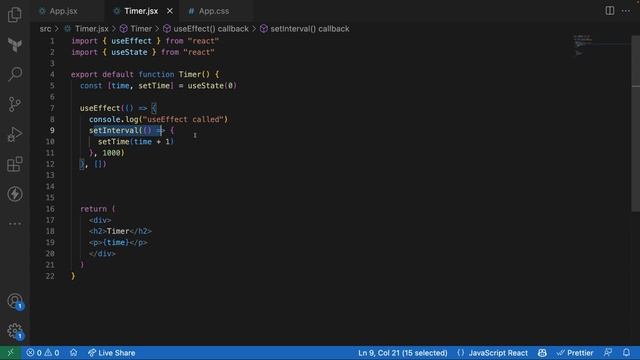Open the Thunder Client lightning icon

(x=15, y=194)
